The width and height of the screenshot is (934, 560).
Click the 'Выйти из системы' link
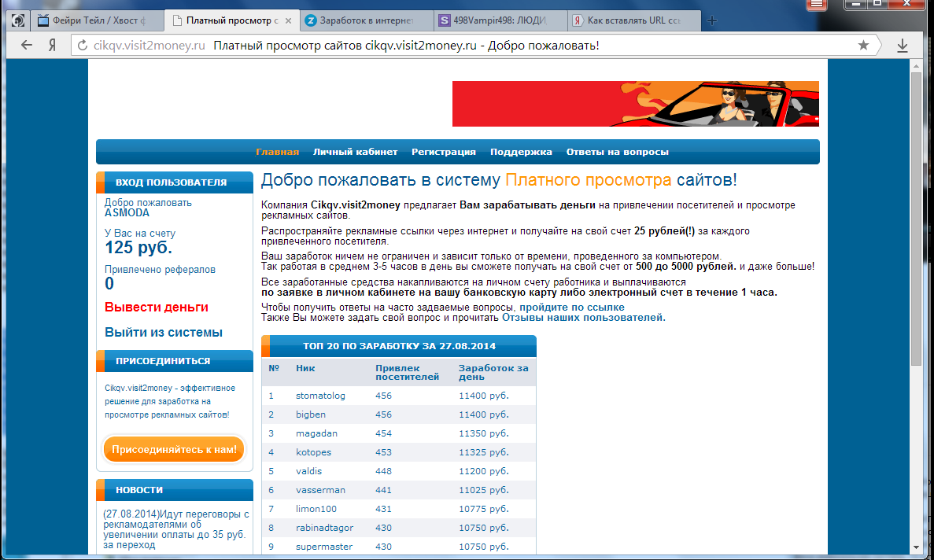(x=163, y=332)
